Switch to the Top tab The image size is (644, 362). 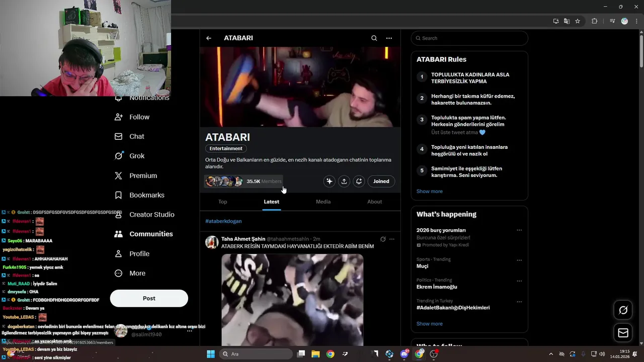click(222, 202)
